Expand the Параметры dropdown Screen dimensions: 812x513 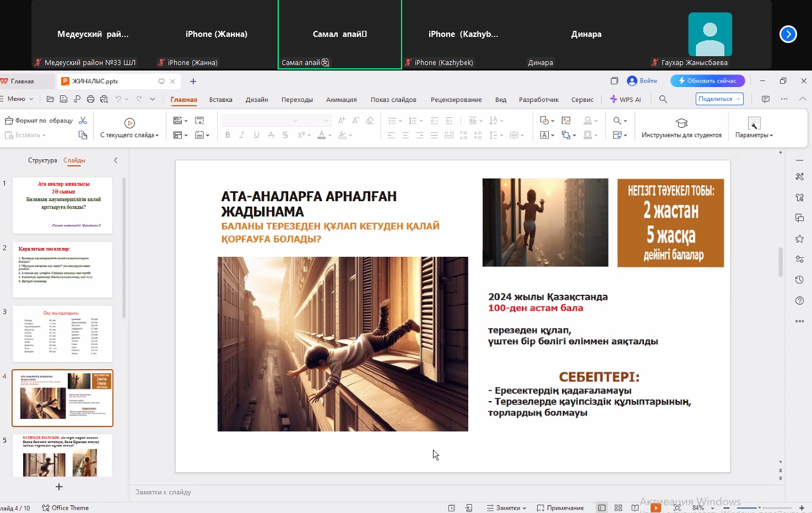point(754,135)
